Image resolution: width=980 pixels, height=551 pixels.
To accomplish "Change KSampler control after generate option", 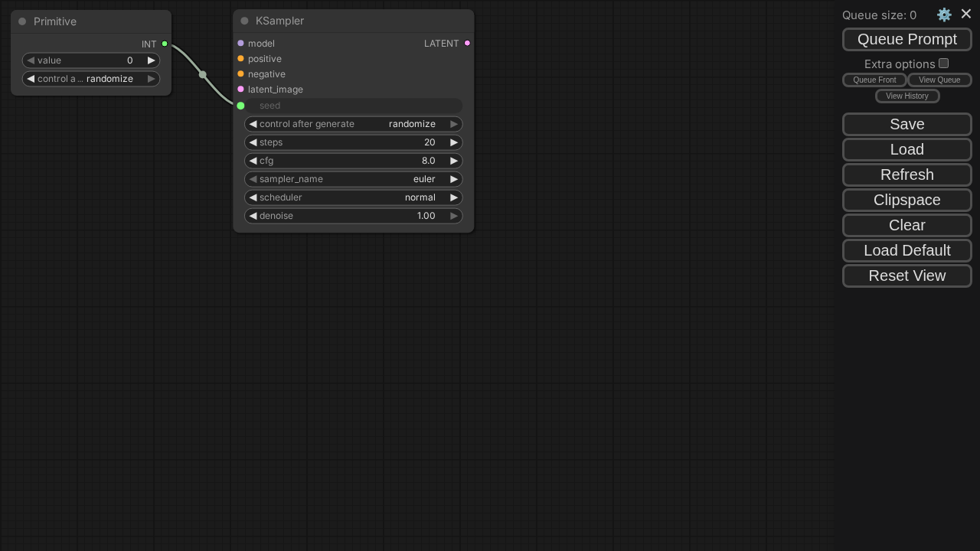I will 354,124.
